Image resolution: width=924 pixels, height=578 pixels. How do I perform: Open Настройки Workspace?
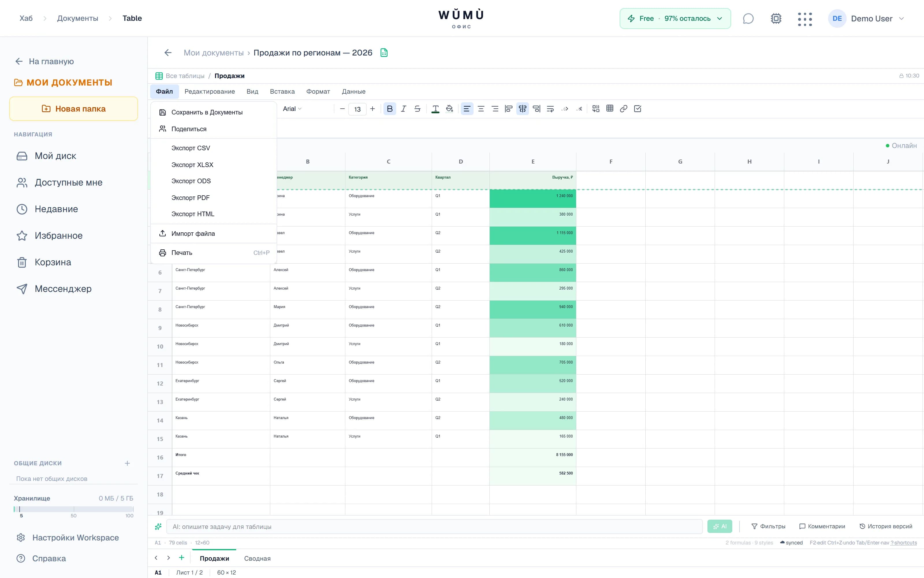coord(73,538)
